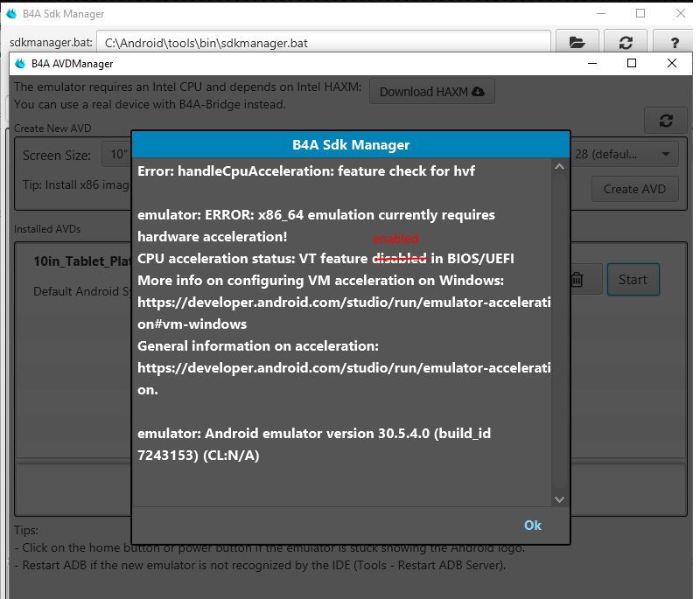Click the B4A AVDManager flame logo icon

[20, 63]
